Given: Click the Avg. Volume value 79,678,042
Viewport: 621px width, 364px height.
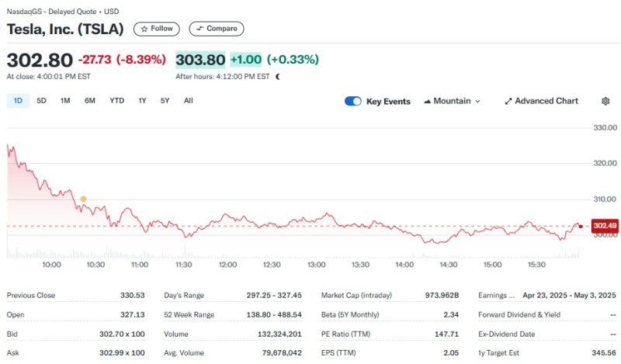Looking at the screenshot, I should pos(282,352).
